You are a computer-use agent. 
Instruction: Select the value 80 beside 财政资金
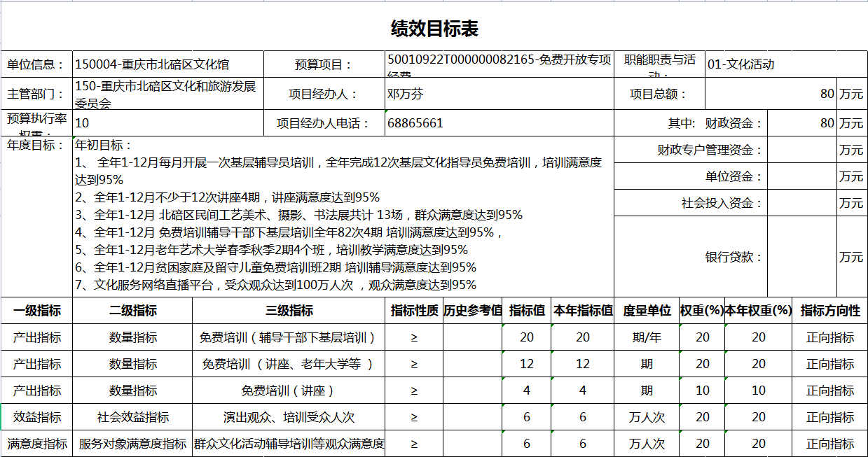802,123
